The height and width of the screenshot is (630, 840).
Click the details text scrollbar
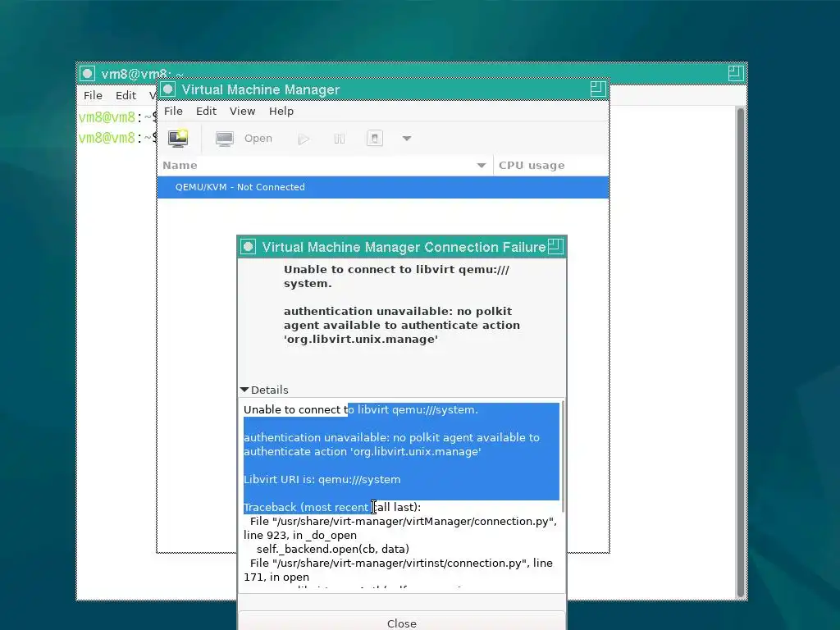563,456
